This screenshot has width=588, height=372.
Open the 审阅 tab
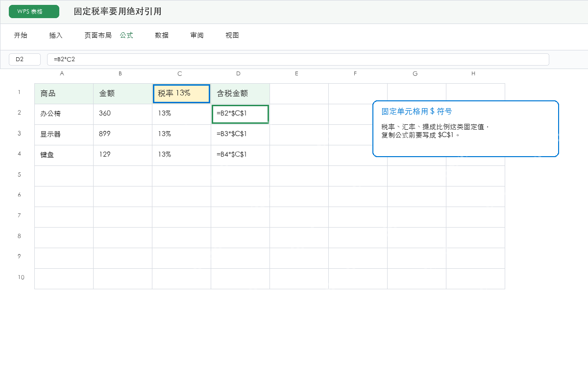(197, 35)
